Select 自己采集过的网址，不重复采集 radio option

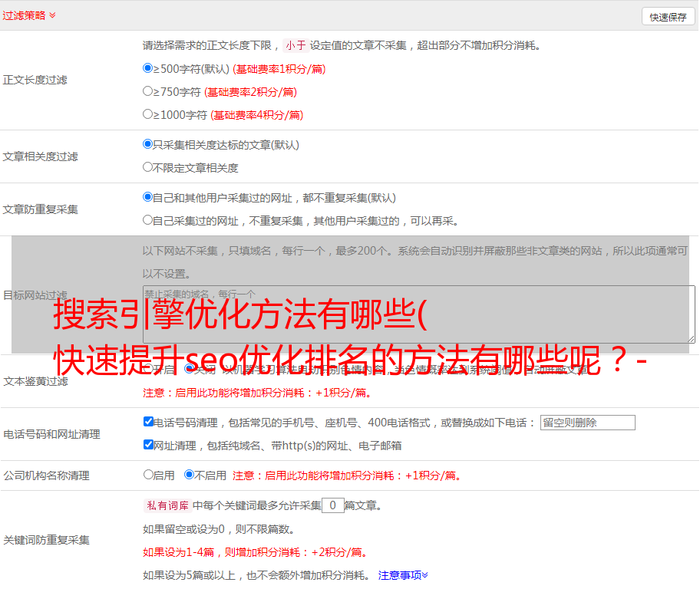(x=147, y=219)
